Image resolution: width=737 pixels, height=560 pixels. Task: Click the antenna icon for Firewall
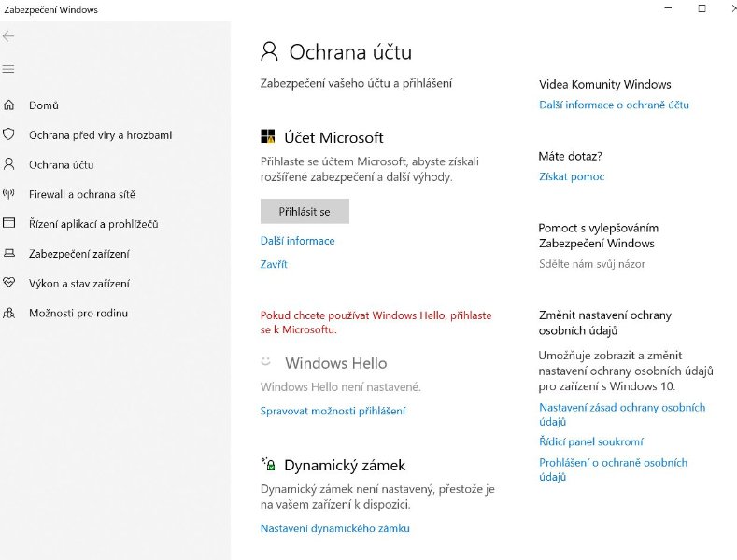[x=9, y=193]
